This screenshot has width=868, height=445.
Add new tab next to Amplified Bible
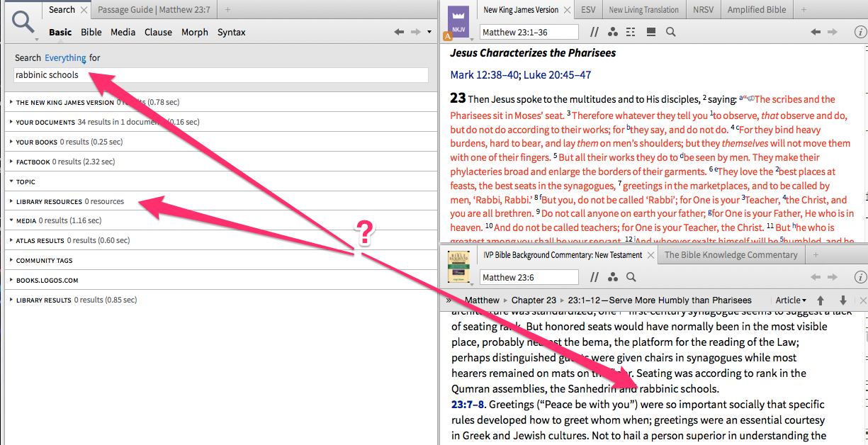803,10
